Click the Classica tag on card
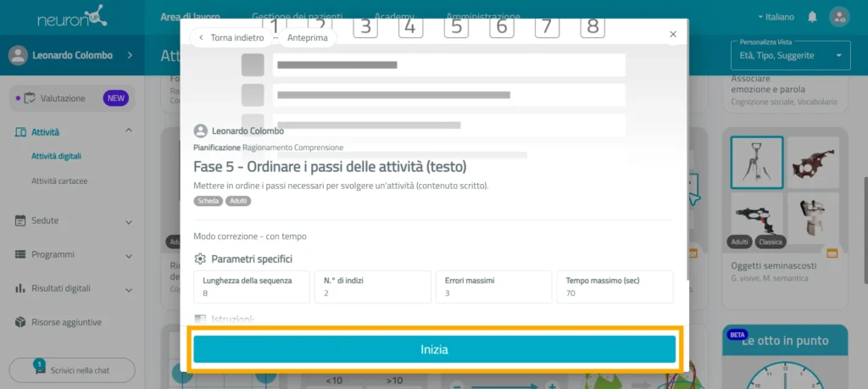868x389 pixels. point(771,242)
